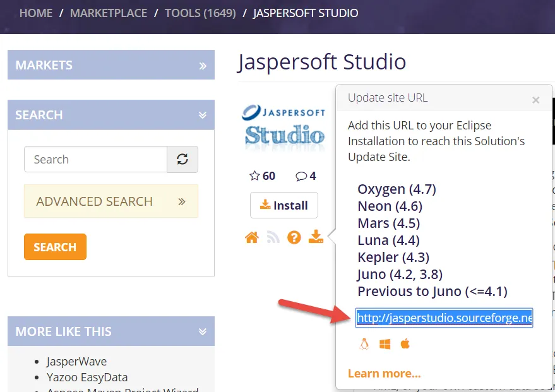This screenshot has width=555, height=392.
Task: Click the Jaspersoft Studio logo
Action: pos(283,127)
